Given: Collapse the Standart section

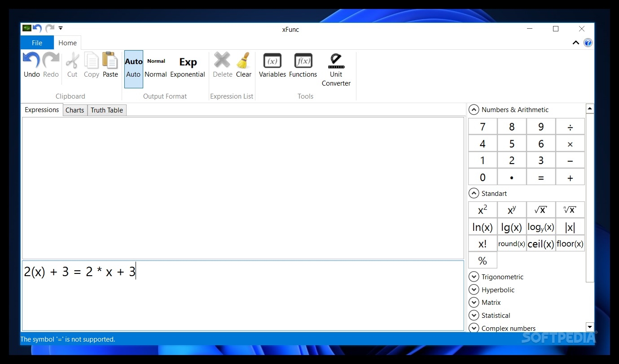Looking at the screenshot, I should (474, 193).
